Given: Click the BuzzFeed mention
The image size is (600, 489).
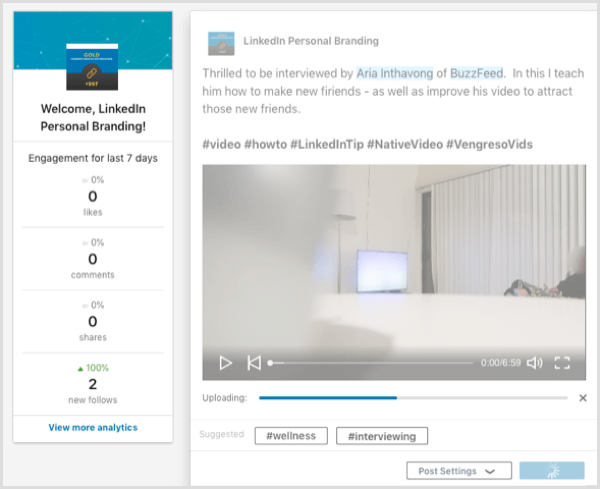Looking at the screenshot, I should (476, 73).
